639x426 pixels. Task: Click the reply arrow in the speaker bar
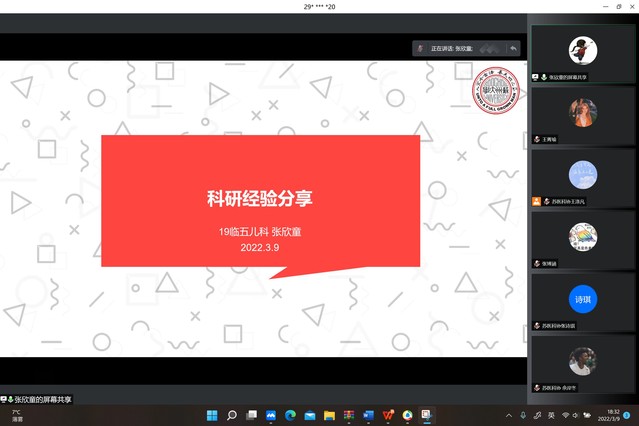pos(512,48)
